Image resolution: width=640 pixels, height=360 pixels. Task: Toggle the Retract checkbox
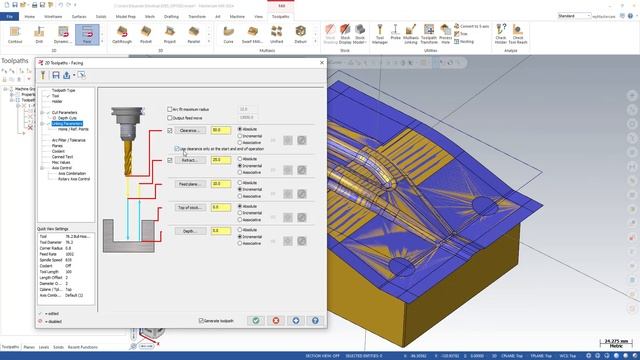[170, 160]
